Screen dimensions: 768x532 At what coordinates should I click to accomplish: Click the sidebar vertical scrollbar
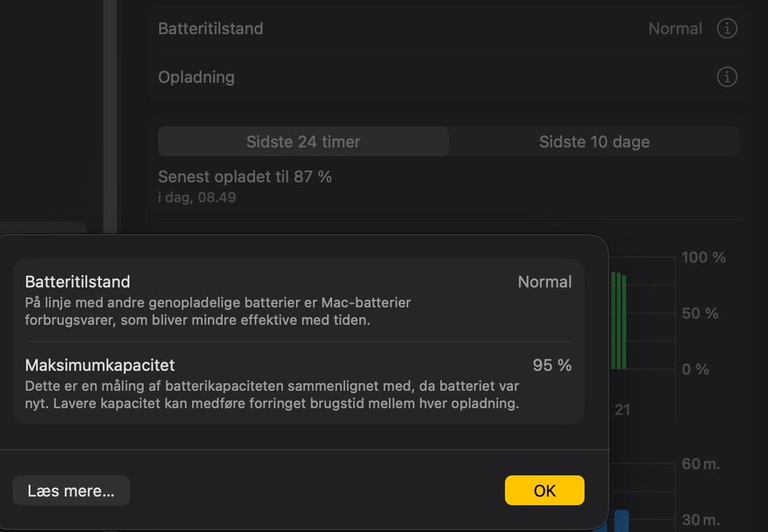(x=110, y=117)
